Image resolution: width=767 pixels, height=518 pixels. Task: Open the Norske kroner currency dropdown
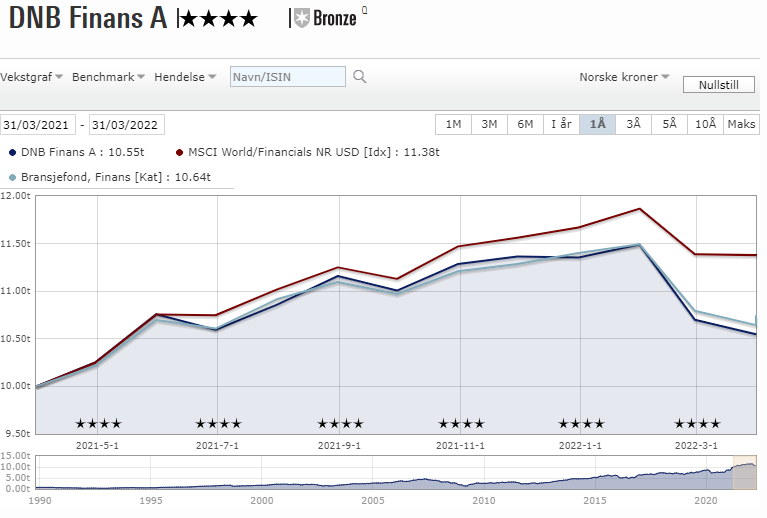624,77
